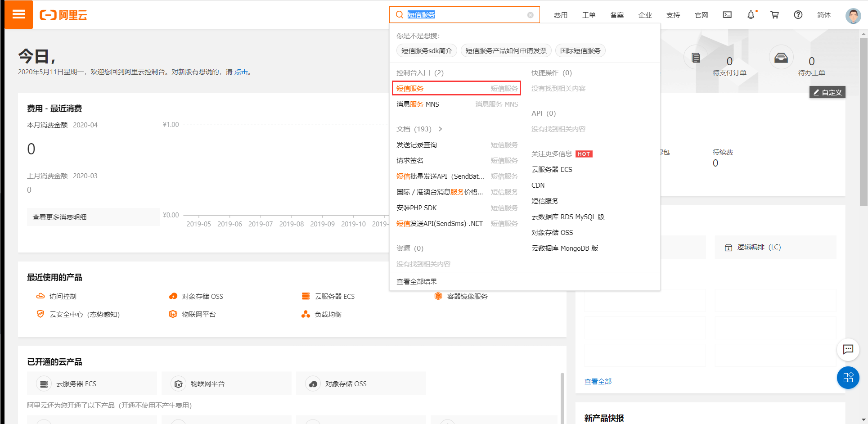Click the Alibaba Cloud logo
This screenshot has width=868, height=424.
[x=63, y=15]
